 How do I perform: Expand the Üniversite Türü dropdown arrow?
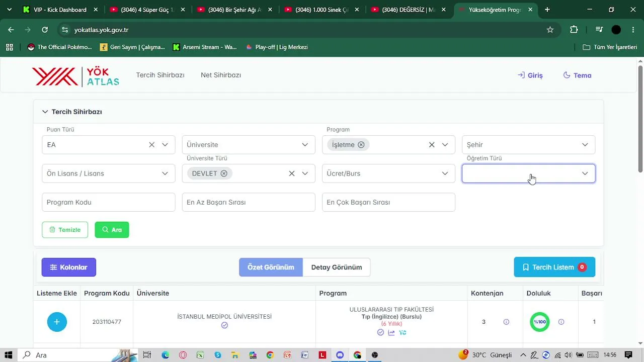tap(305, 173)
